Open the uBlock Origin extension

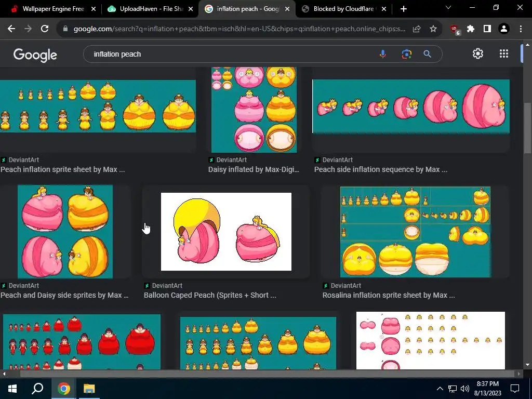455,30
